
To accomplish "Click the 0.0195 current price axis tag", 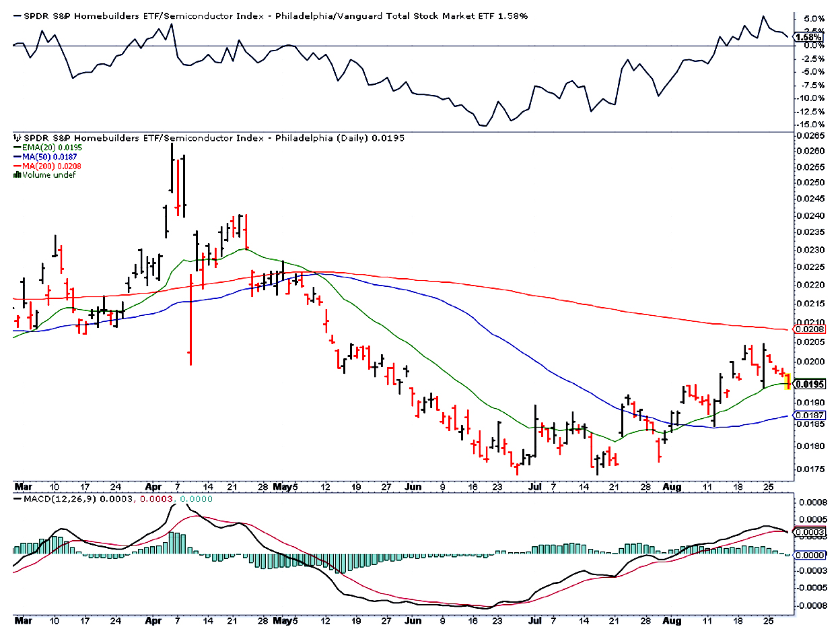I will 809,385.
